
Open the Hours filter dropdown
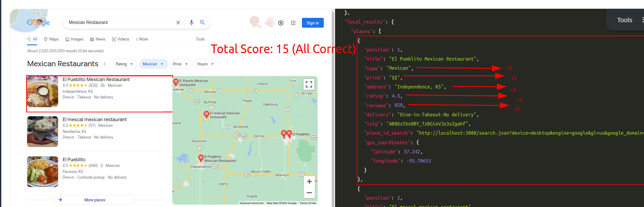point(206,64)
